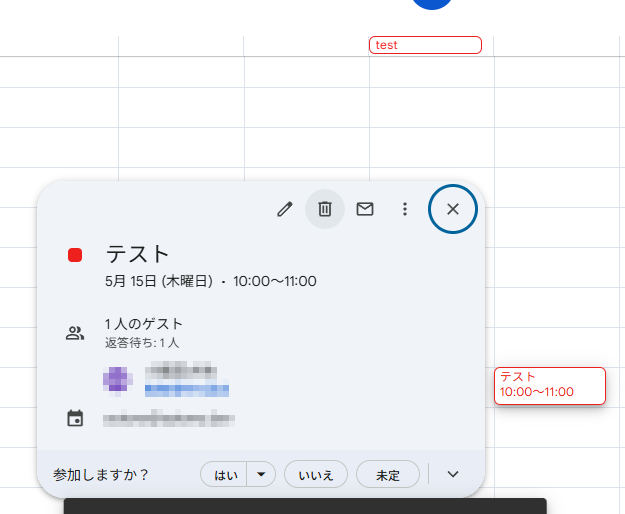Click the 1 人のゲスト label

tap(144, 324)
